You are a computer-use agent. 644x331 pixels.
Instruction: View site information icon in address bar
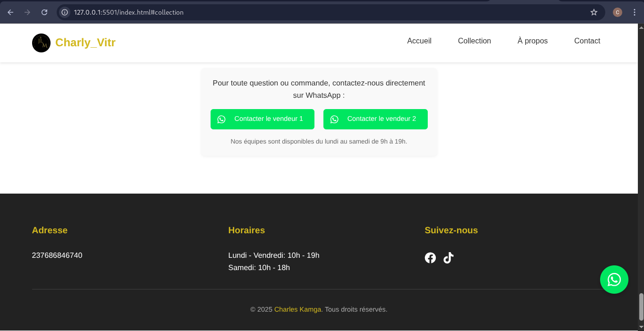(65, 12)
